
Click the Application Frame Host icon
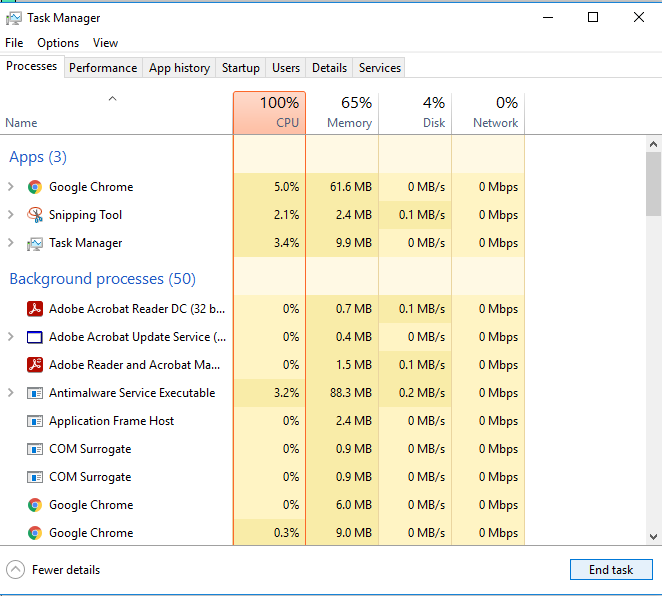(35, 421)
